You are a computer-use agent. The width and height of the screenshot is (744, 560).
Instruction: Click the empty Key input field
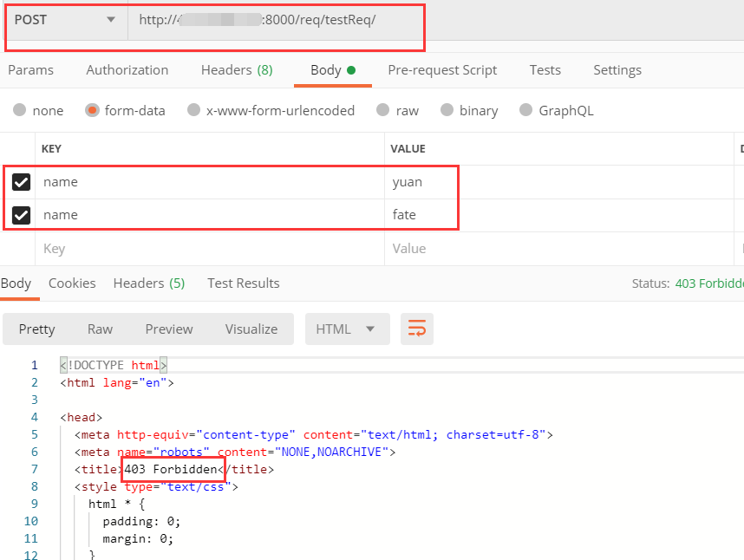click(x=130, y=248)
